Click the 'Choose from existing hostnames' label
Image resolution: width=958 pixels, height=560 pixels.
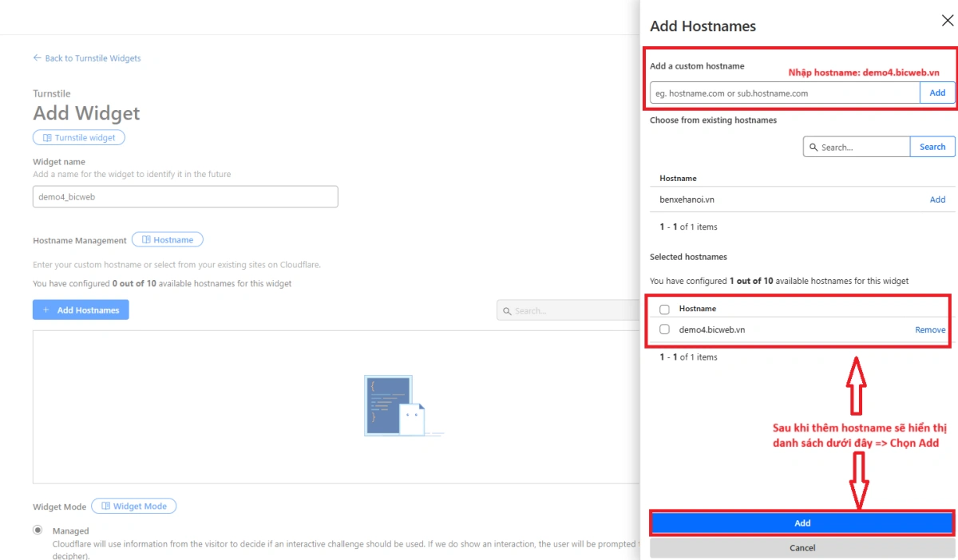(713, 120)
